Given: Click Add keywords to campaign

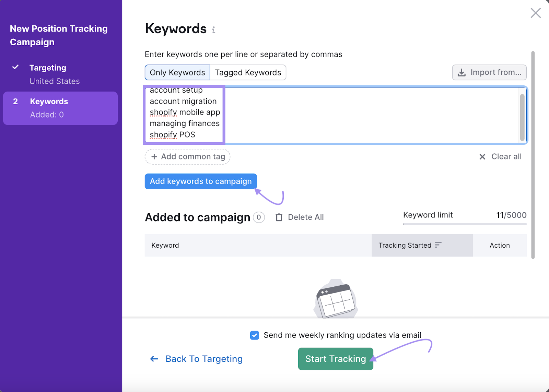Looking at the screenshot, I should (x=200, y=181).
